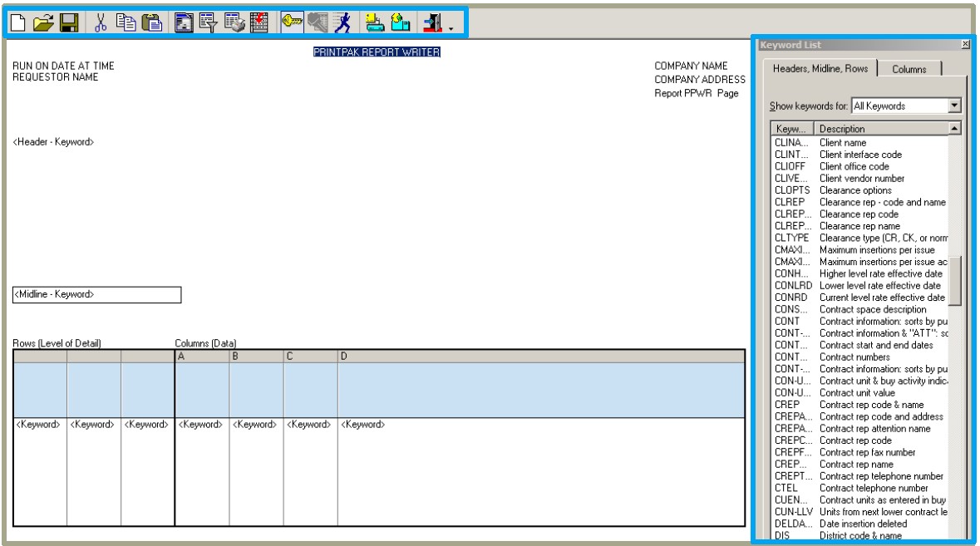Open the Show keywords for dropdown
Screen dimensions: 980x546
pyautogui.click(x=954, y=106)
